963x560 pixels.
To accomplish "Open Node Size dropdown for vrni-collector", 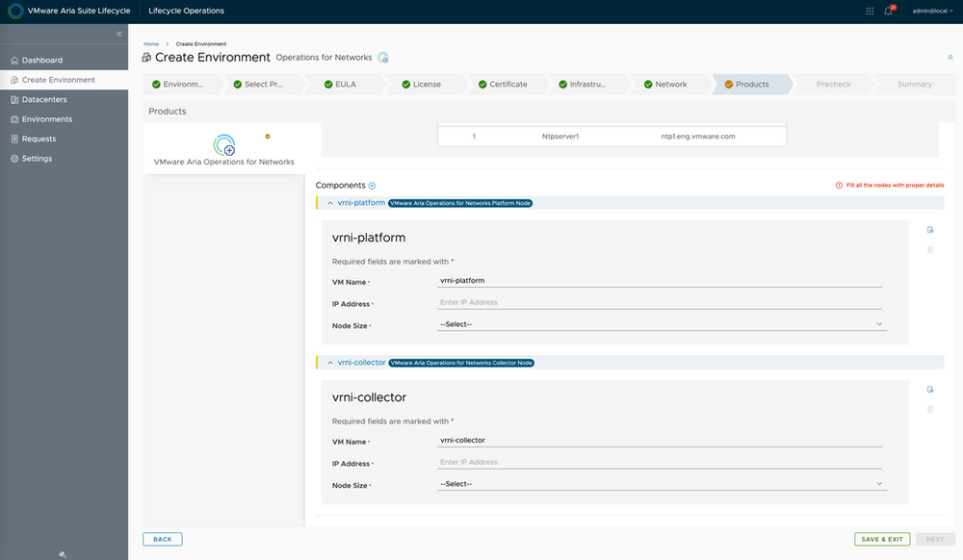I will [660, 484].
